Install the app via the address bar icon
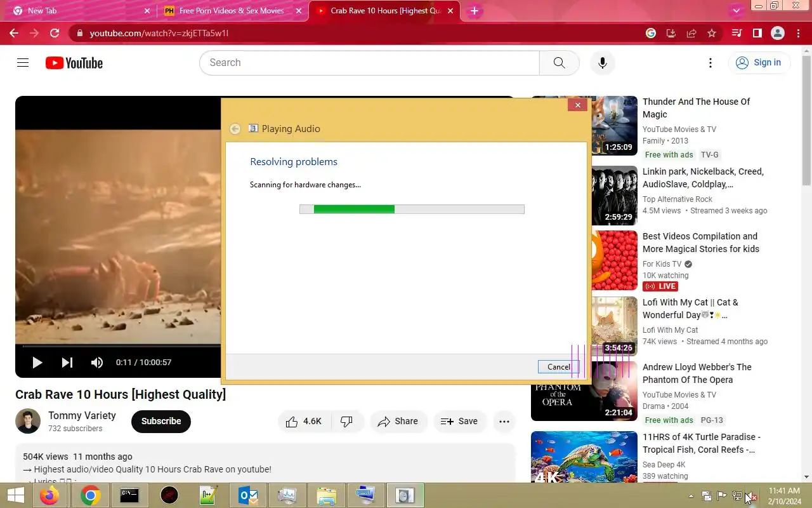This screenshot has width=812, height=508. pyautogui.click(x=671, y=33)
